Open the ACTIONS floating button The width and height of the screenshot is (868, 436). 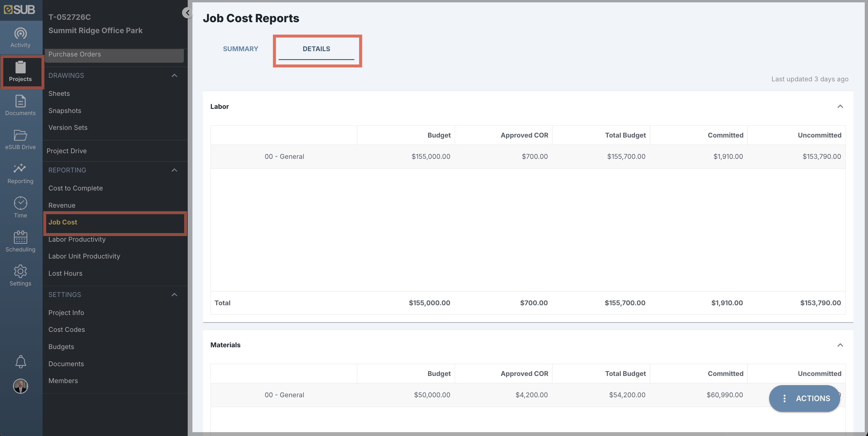805,398
